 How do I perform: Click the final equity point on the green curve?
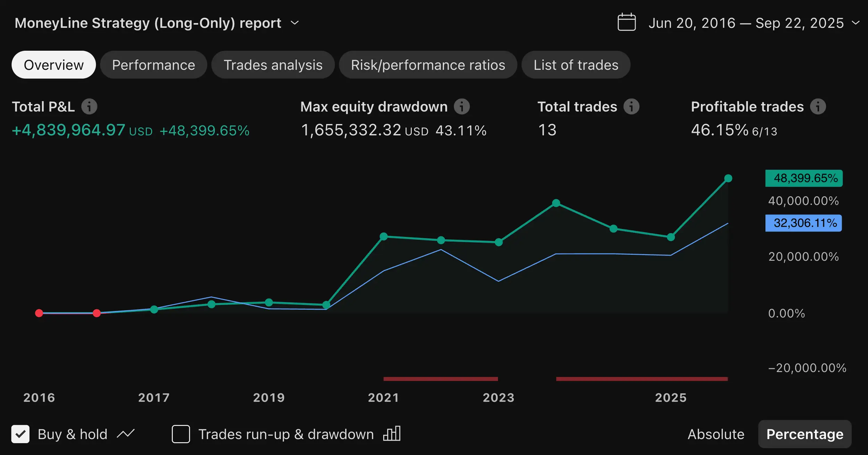pos(728,178)
